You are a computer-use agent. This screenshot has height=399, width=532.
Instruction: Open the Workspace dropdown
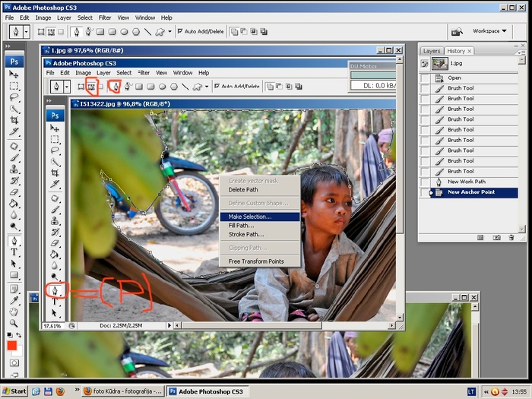[489, 31]
